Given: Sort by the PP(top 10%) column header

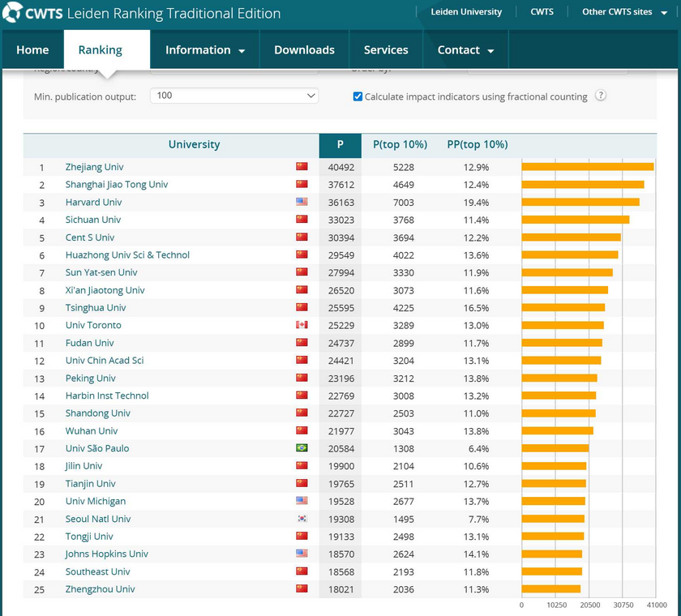Looking at the screenshot, I should click(478, 145).
